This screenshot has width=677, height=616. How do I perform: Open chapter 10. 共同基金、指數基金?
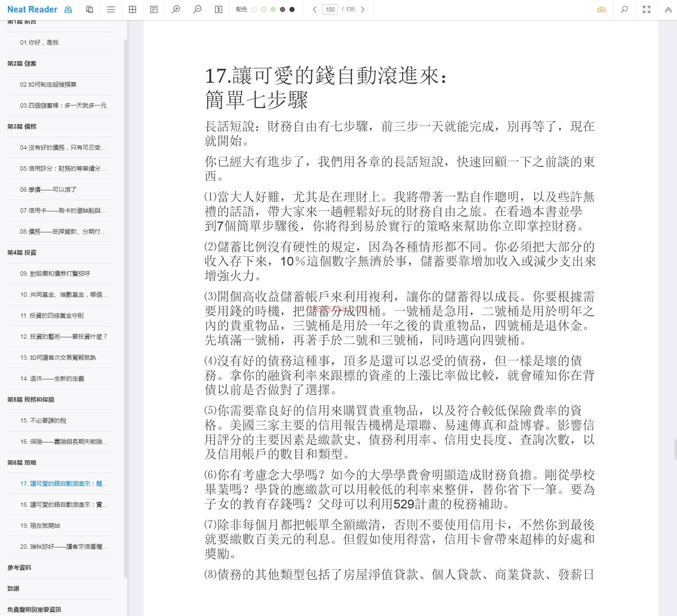59,294
